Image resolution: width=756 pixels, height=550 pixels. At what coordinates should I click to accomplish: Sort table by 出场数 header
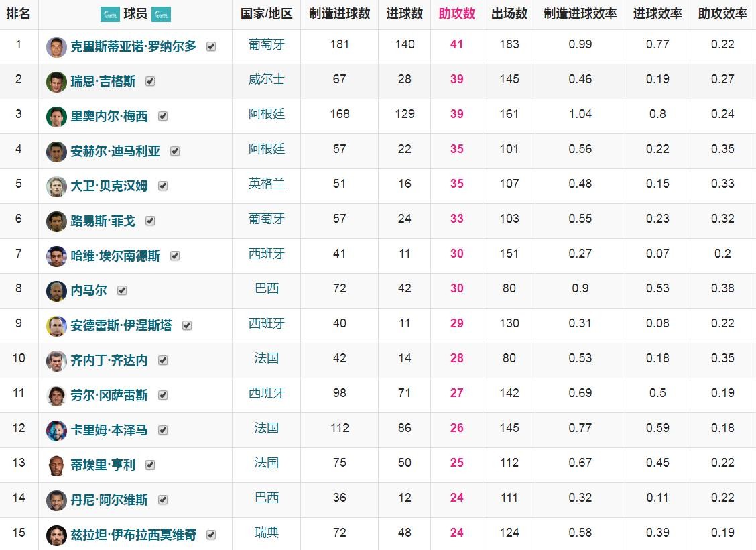pyautogui.click(x=509, y=14)
